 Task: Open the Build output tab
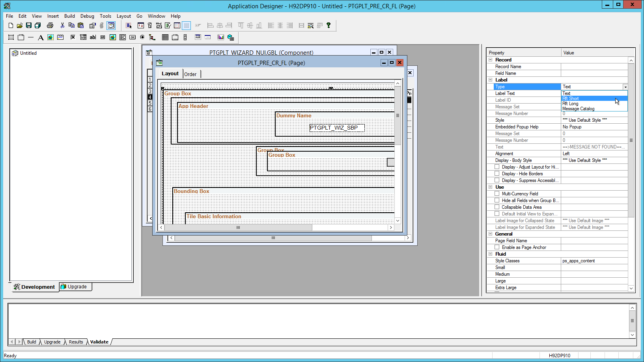pos(32,342)
